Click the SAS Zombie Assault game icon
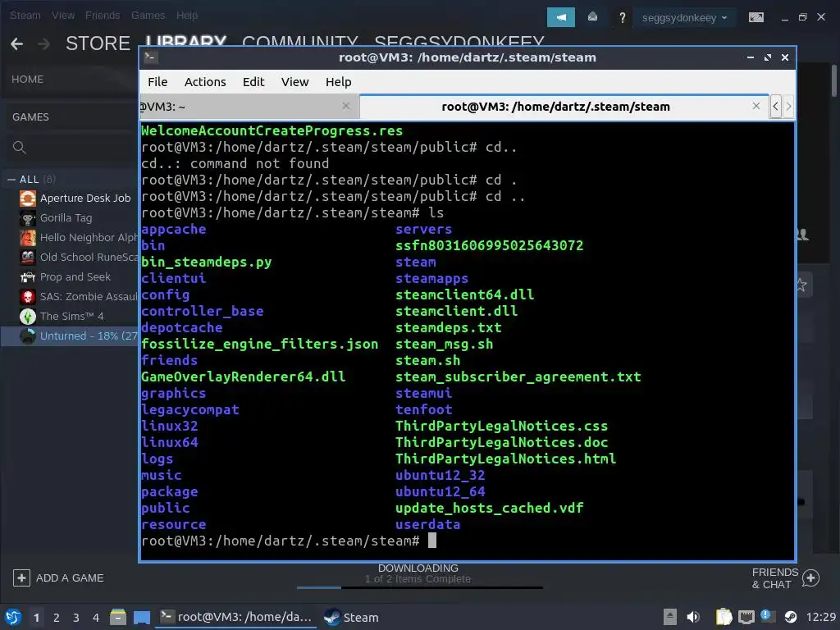 click(27, 297)
